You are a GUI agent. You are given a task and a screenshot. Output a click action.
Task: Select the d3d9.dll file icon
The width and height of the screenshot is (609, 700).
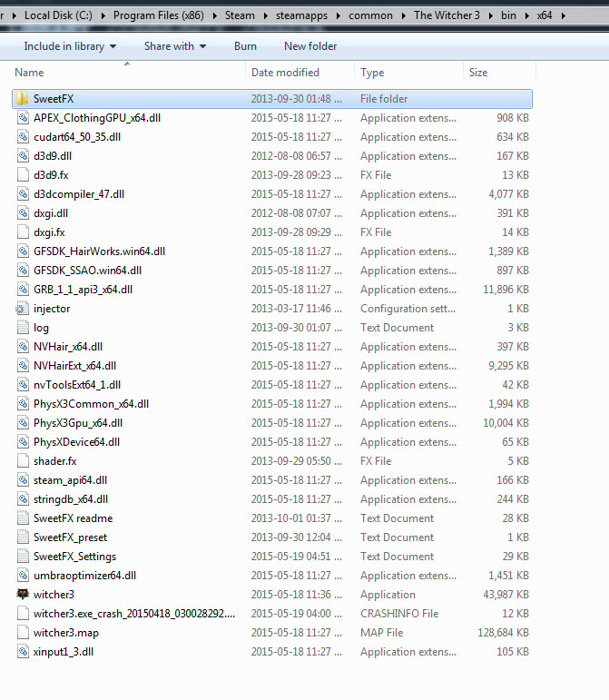click(x=23, y=156)
